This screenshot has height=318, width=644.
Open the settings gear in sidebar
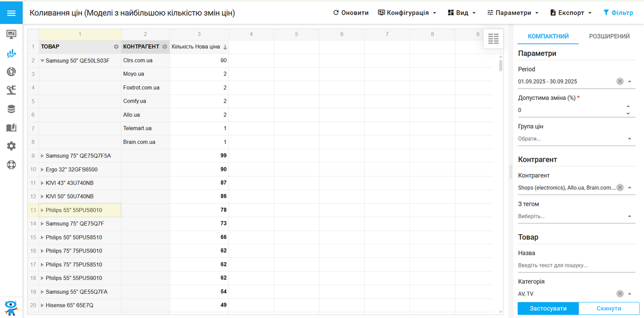point(11,146)
